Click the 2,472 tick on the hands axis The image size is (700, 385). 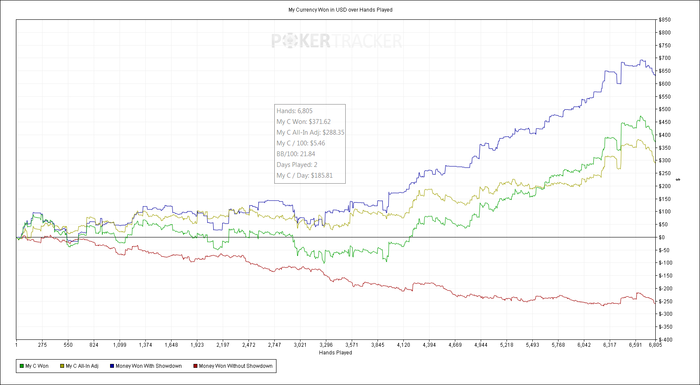click(249, 345)
